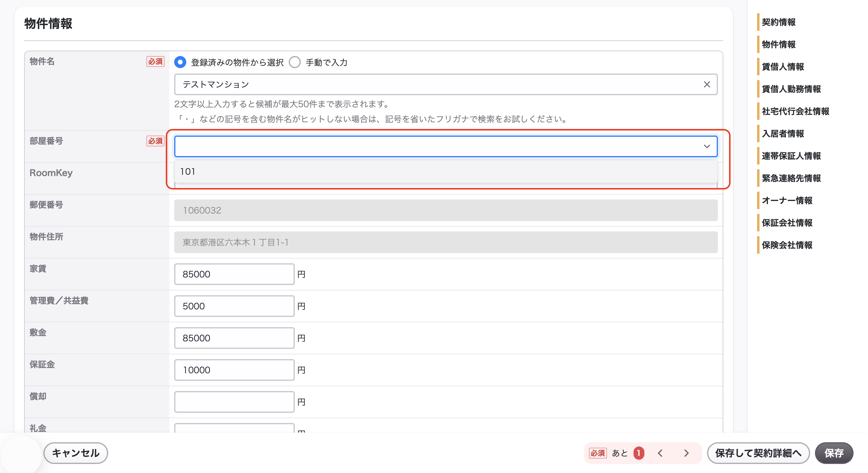Screen dimensions: 868x473
Task: Click the disabled 物件住所 address field
Action: point(445,242)
